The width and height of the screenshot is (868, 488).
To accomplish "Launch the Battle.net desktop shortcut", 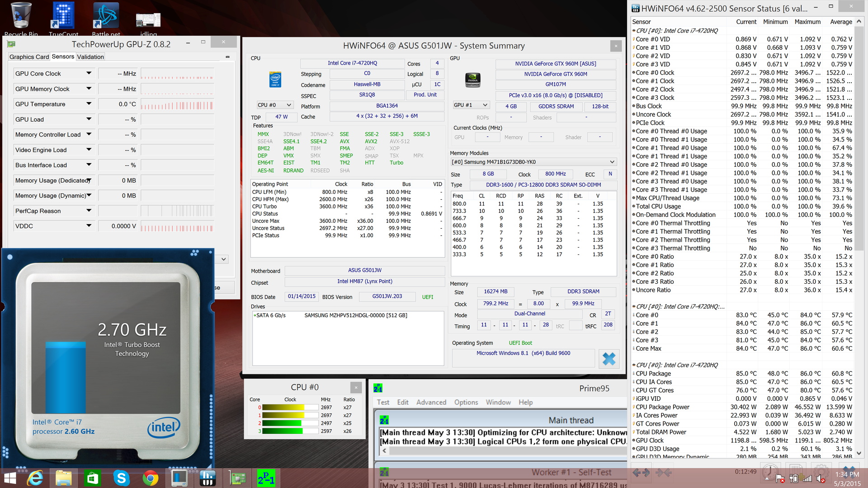I will (106, 19).
